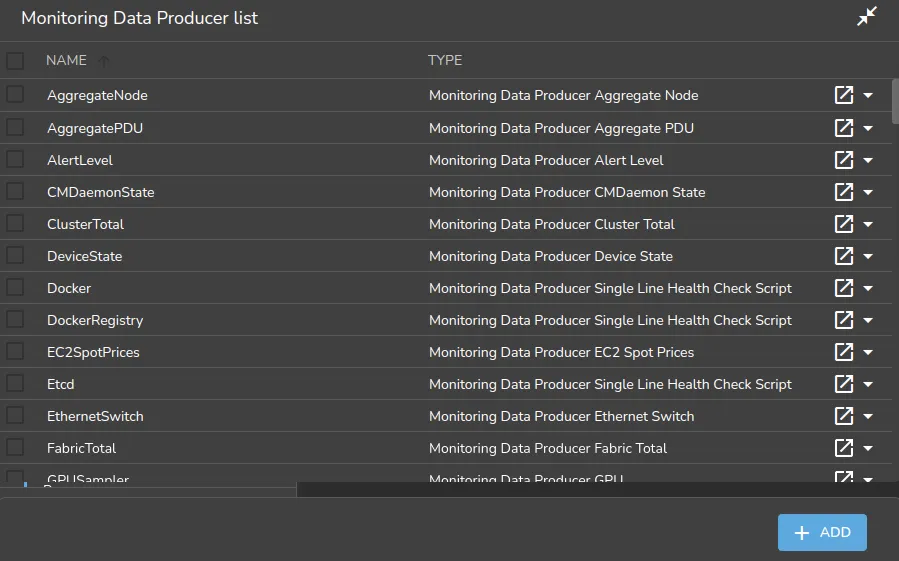Select the Docker name cell
The width and height of the screenshot is (899, 561).
click(69, 289)
